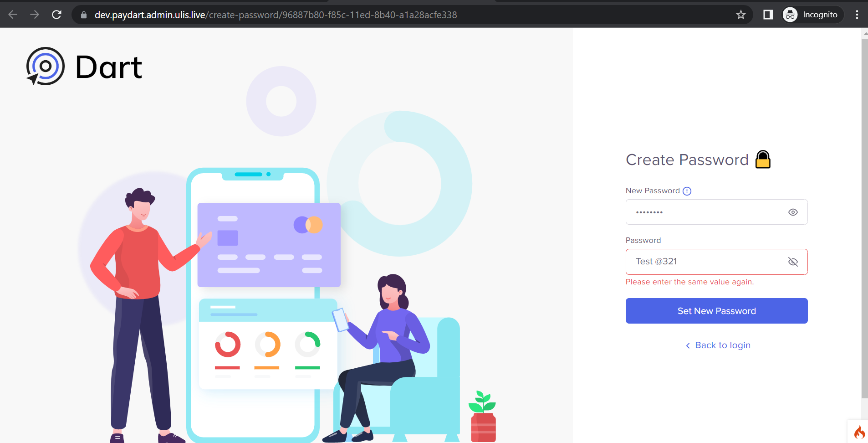The width and height of the screenshot is (868, 443).
Task: Open the browser three-dot menu
Action: point(857,15)
